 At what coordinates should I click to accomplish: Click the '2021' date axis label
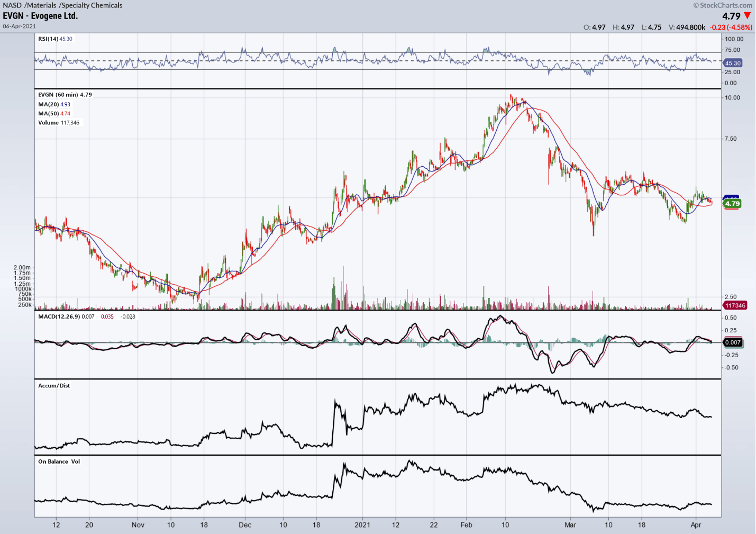click(x=362, y=525)
